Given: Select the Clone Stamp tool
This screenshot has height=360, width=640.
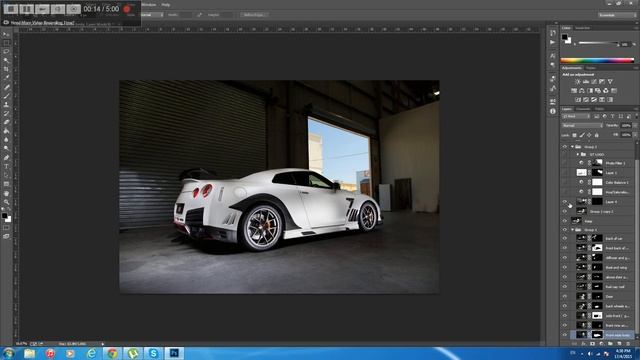Looking at the screenshot, I should click(x=6, y=104).
